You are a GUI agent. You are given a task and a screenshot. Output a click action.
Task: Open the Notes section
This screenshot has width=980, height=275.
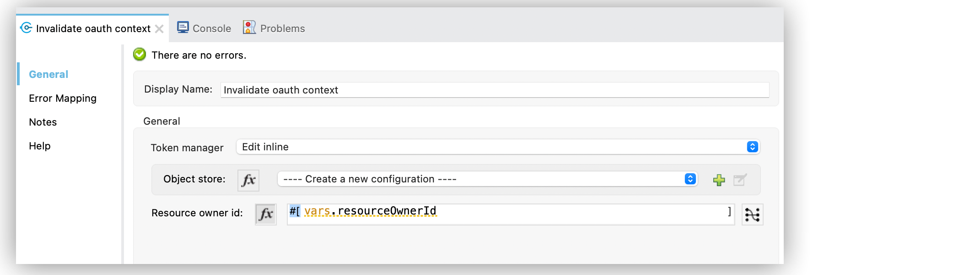pyautogui.click(x=43, y=121)
